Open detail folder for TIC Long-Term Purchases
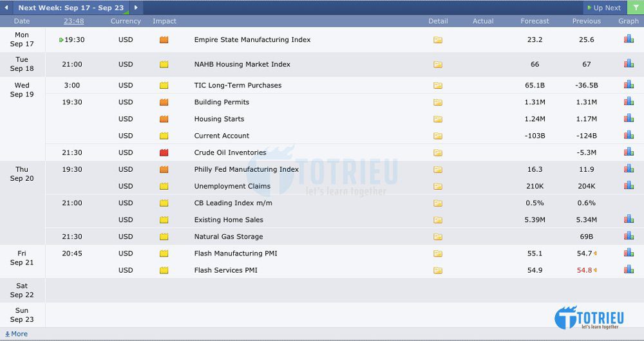This screenshot has height=341, width=644. 438,86
